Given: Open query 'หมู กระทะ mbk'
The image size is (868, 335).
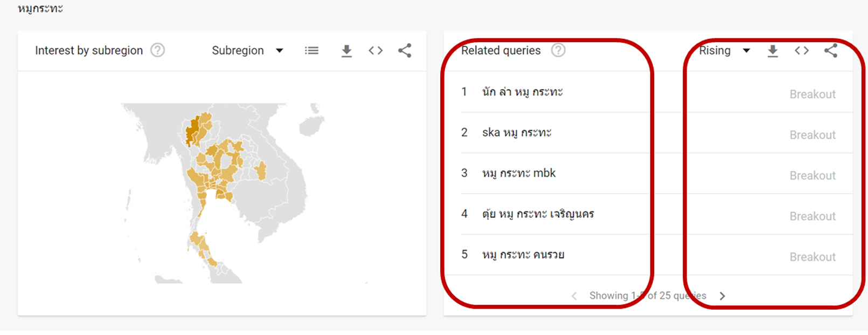Looking at the screenshot, I should pyautogui.click(x=519, y=173).
